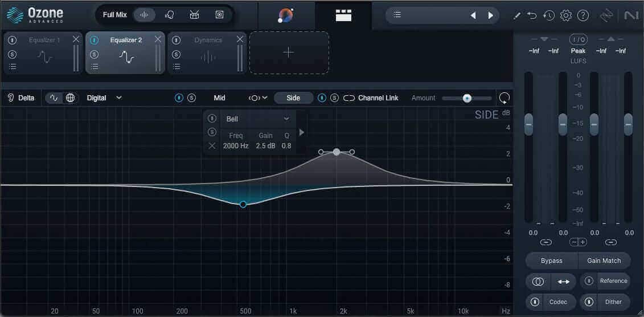Open the settings gear icon

point(566,15)
